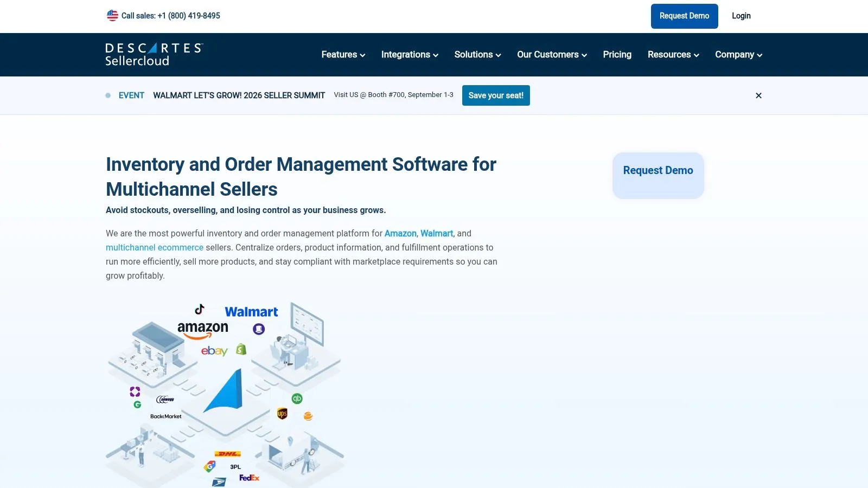Click the FedEx logo
This screenshot has height=488, width=868.
(x=250, y=478)
